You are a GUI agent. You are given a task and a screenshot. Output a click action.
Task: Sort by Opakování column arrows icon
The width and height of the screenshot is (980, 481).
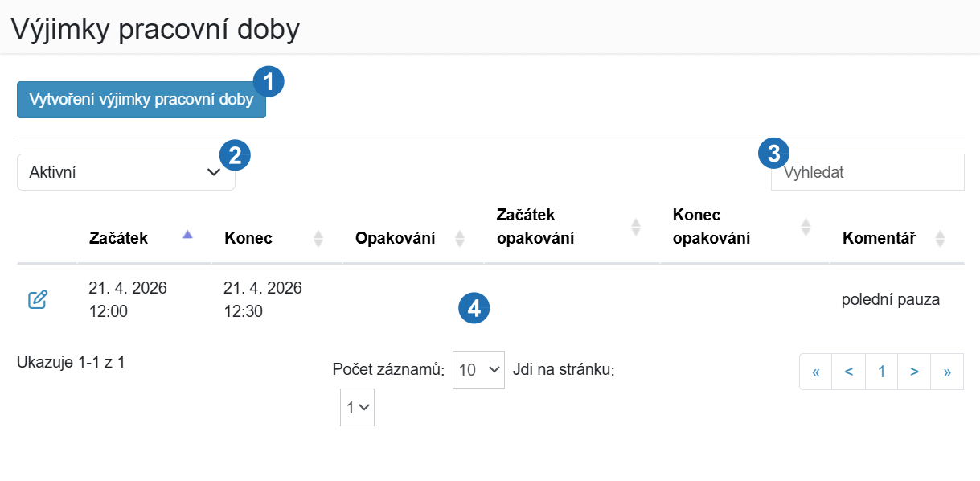click(x=460, y=238)
